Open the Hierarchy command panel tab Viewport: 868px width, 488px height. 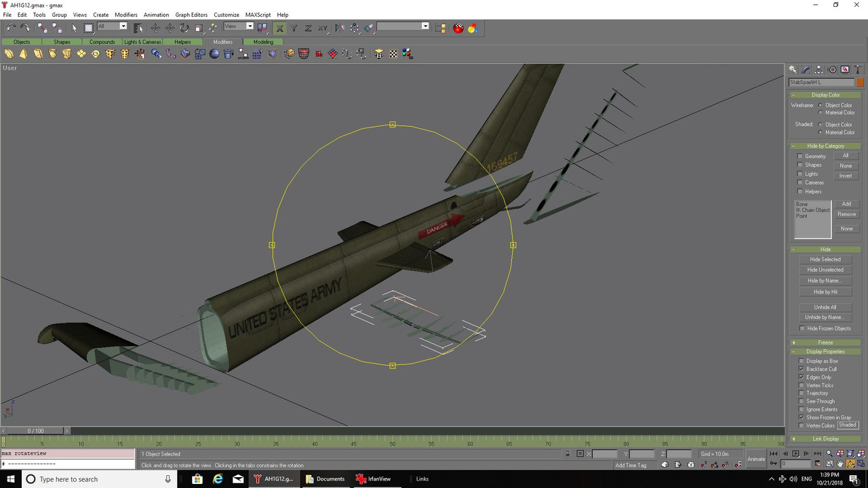click(x=819, y=70)
